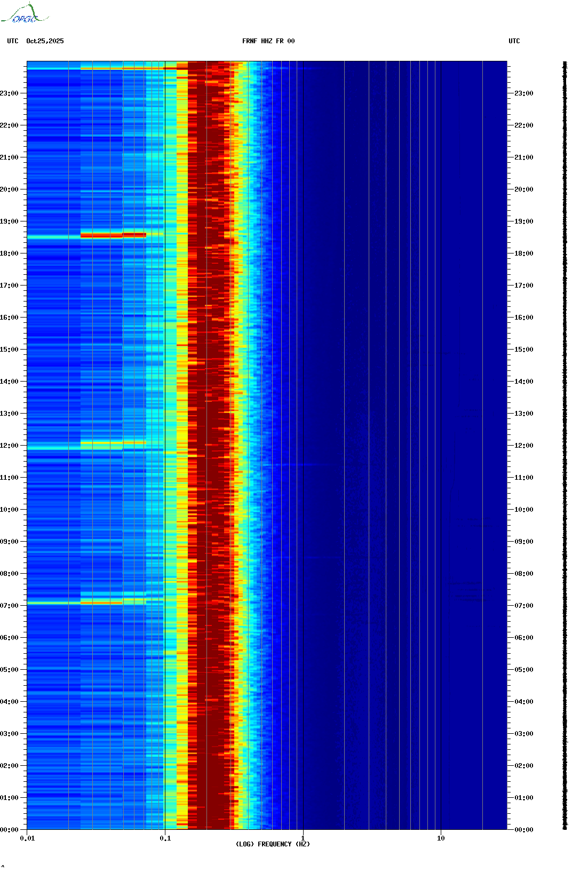Click the 23:00 label on left time axis
The height and width of the screenshot is (872, 588).
pos(9,93)
